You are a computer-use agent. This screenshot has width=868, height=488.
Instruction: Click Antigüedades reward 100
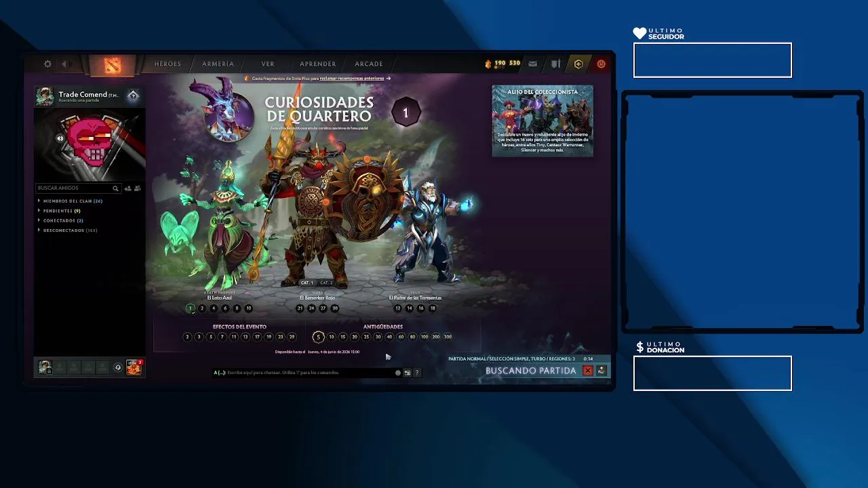coord(425,337)
